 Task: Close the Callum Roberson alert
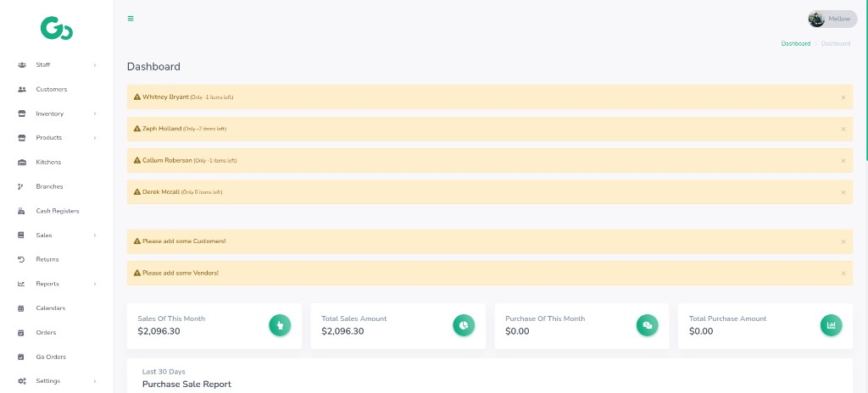(x=843, y=161)
